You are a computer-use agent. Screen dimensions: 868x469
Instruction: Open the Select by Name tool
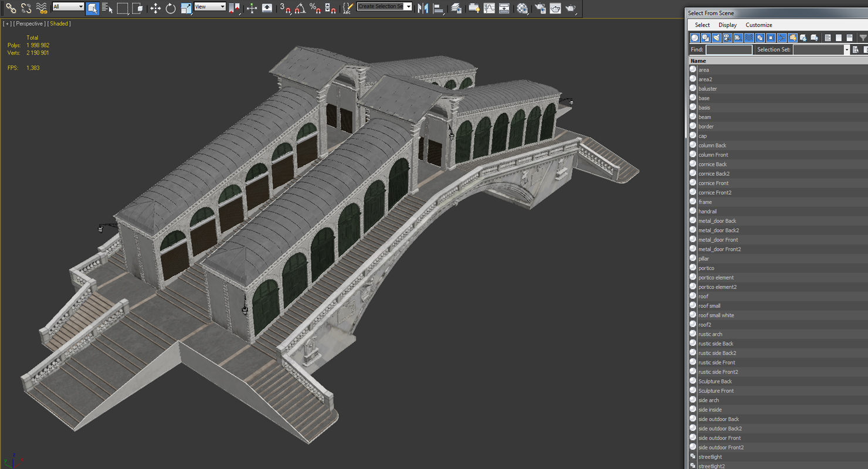(107, 8)
